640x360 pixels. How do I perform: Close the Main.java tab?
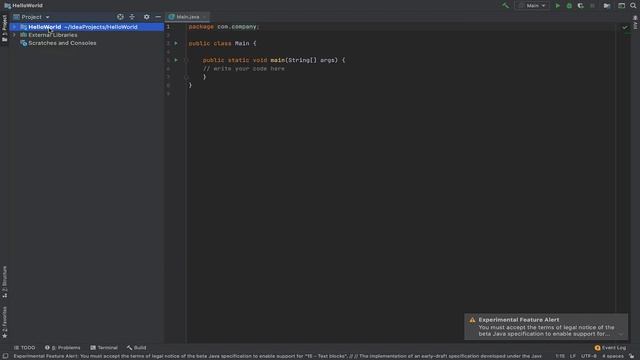coord(204,17)
